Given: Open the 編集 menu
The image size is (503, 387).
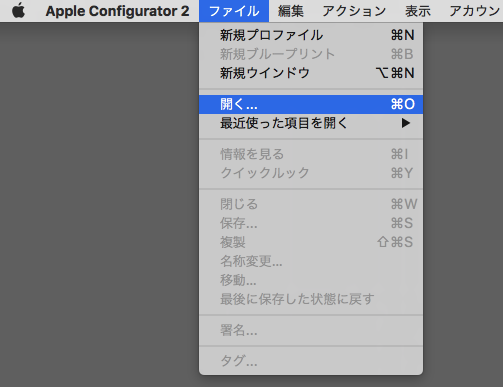Looking at the screenshot, I should pos(291,11).
